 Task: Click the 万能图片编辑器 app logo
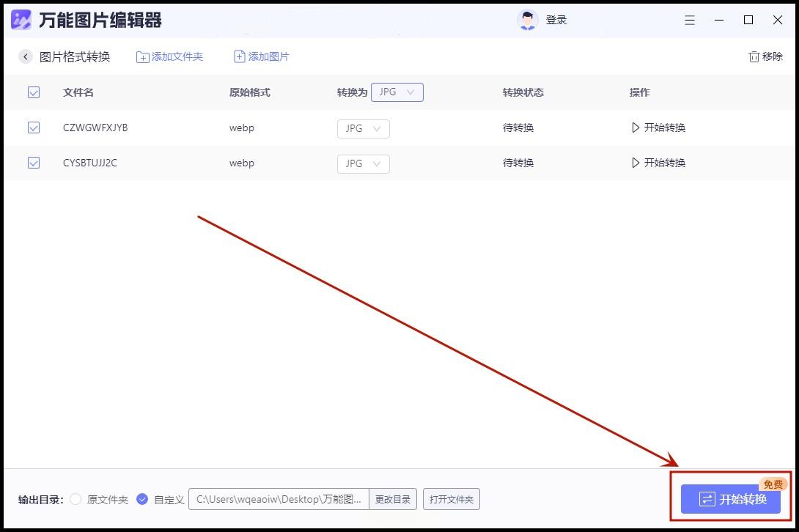pyautogui.click(x=21, y=20)
